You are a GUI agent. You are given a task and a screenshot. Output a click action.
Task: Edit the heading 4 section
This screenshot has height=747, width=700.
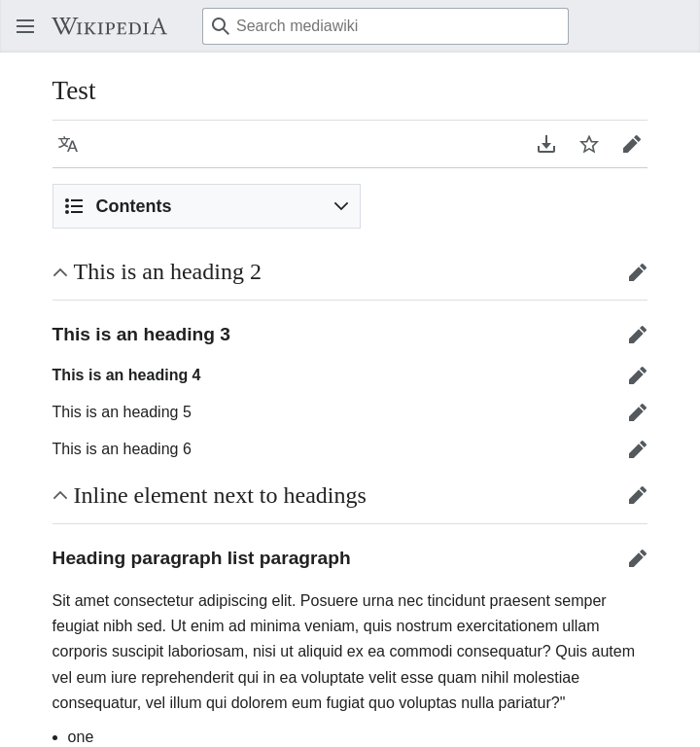pos(638,375)
